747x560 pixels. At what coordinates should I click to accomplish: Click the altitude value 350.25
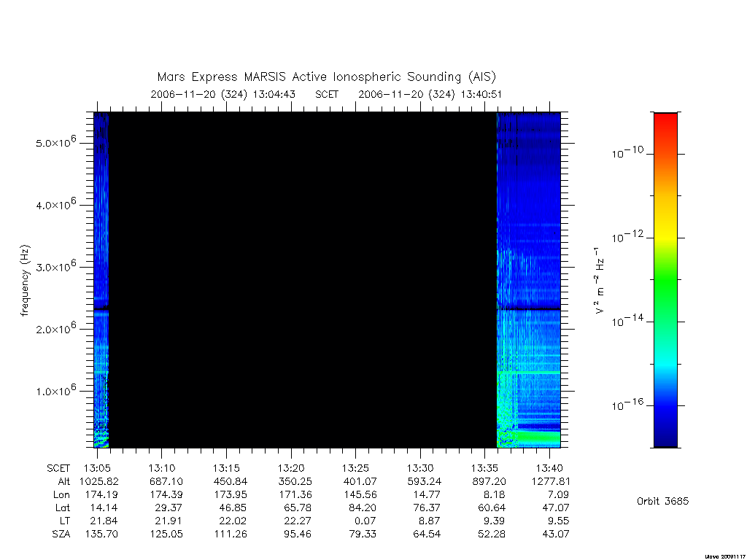tap(295, 481)
